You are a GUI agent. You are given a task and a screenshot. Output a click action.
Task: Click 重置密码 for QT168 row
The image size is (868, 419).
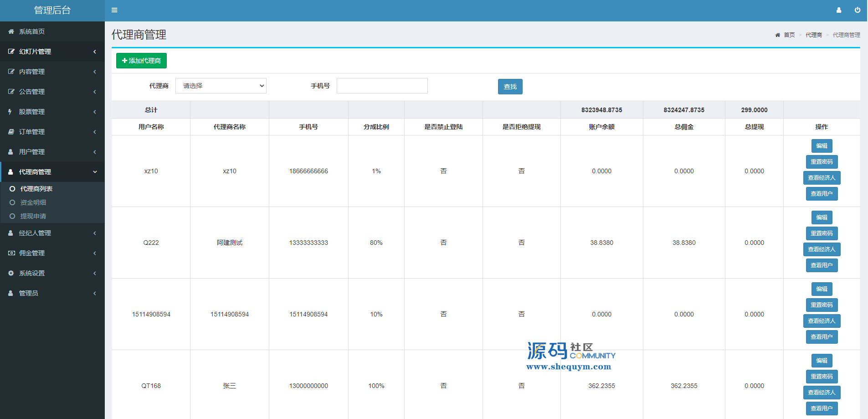[x=822, y=377]
